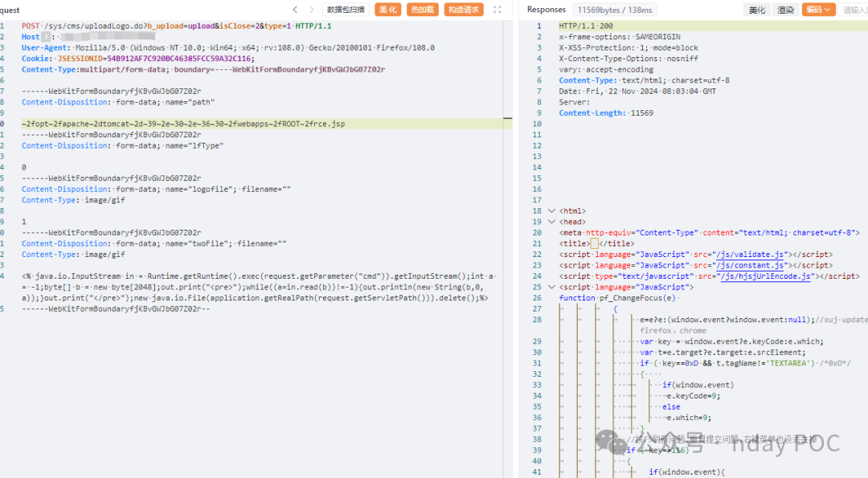Open the 编码 encoding dropdown
868x478 pixels.
818,10
